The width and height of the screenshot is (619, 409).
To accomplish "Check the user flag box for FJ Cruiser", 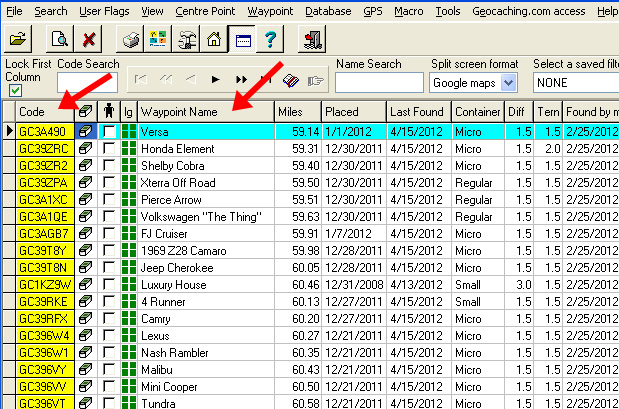I will [109, 233].
